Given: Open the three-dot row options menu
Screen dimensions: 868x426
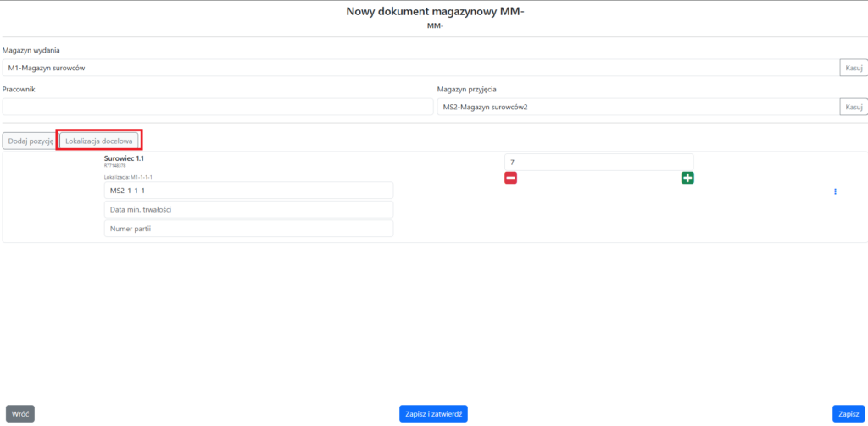Looking at the screenshot, I should click(x=835, y=191).
